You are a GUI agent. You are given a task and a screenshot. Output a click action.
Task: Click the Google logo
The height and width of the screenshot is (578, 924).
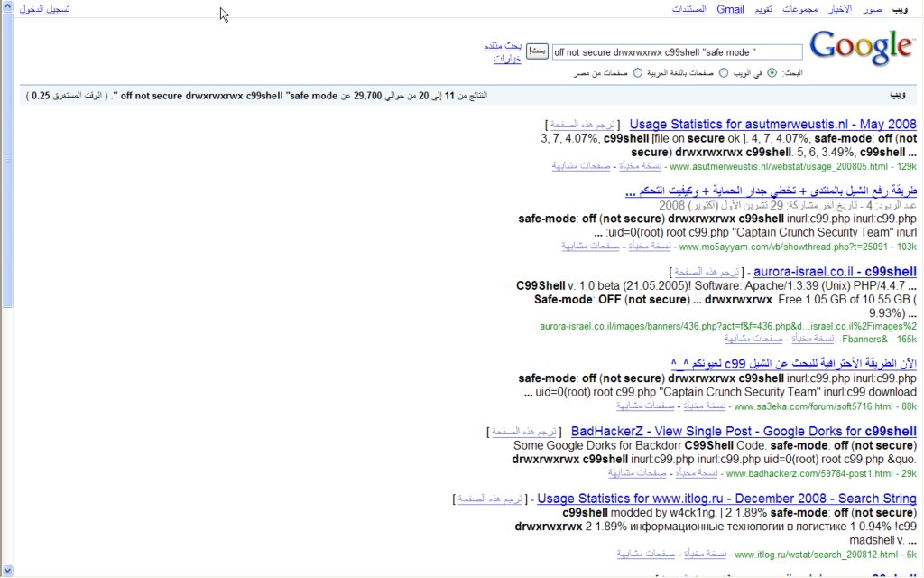click(862, 47)
